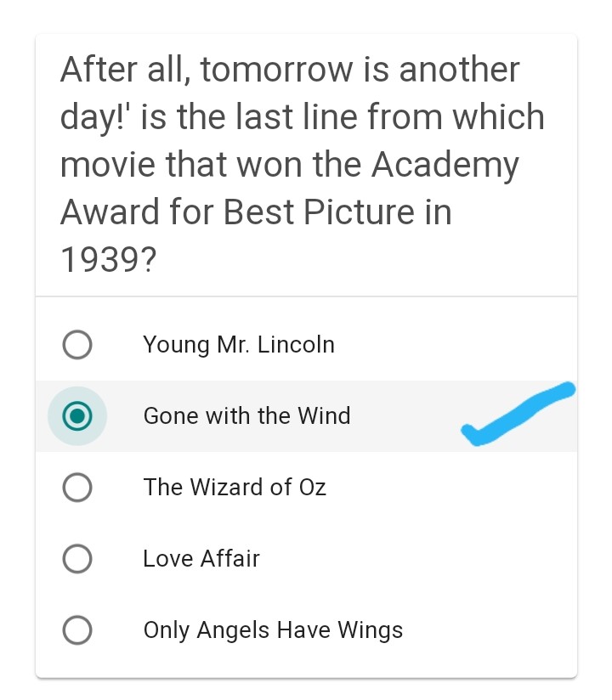This screenshot has width=612, height=700.
Task: Tap the 'Gone with the Wind' answer label
Action: [246, 416]
